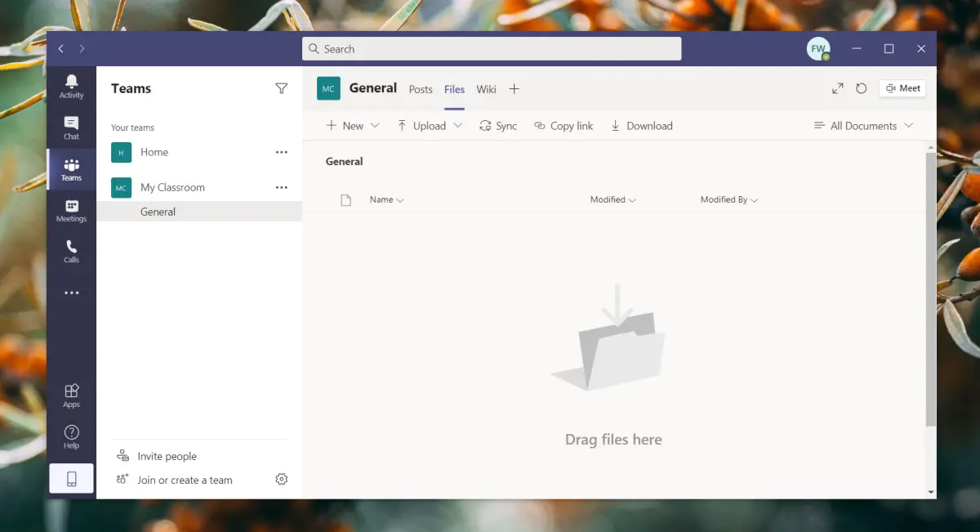Open the New file dropdown
This screenshot has height=532, width=980.
pyautogui.click(x=353, y=126)
